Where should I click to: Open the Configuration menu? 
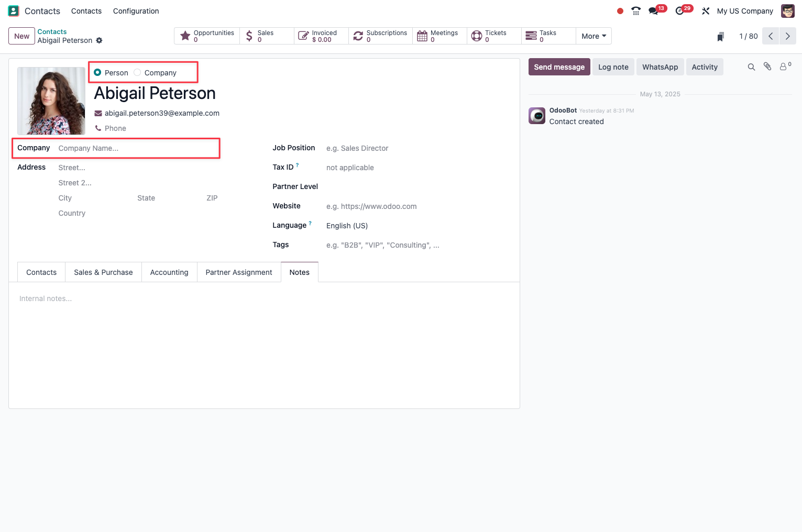pos(136,11)
